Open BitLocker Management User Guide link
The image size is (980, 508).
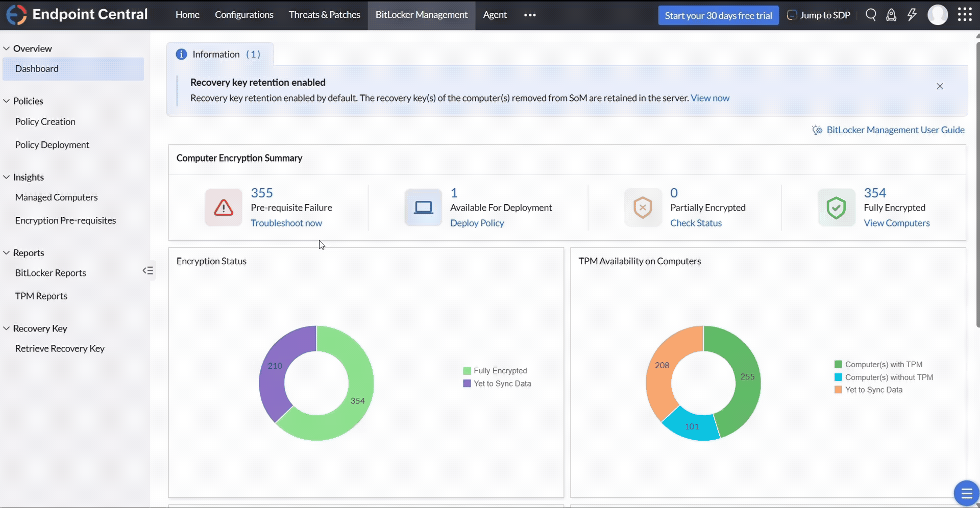(895, 130)
